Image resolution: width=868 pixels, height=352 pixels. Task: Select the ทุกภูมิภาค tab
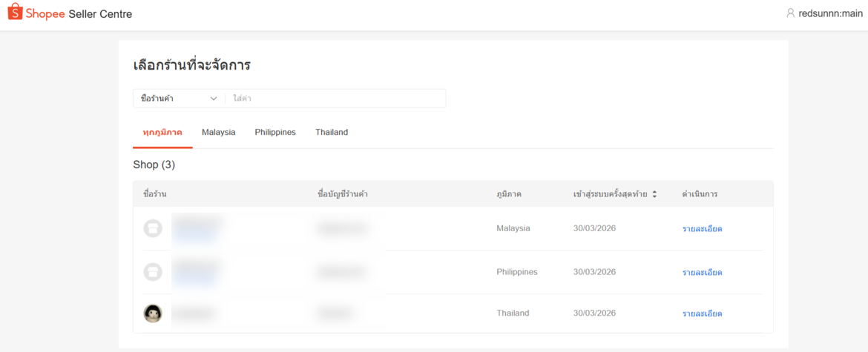tap(162, 133)
